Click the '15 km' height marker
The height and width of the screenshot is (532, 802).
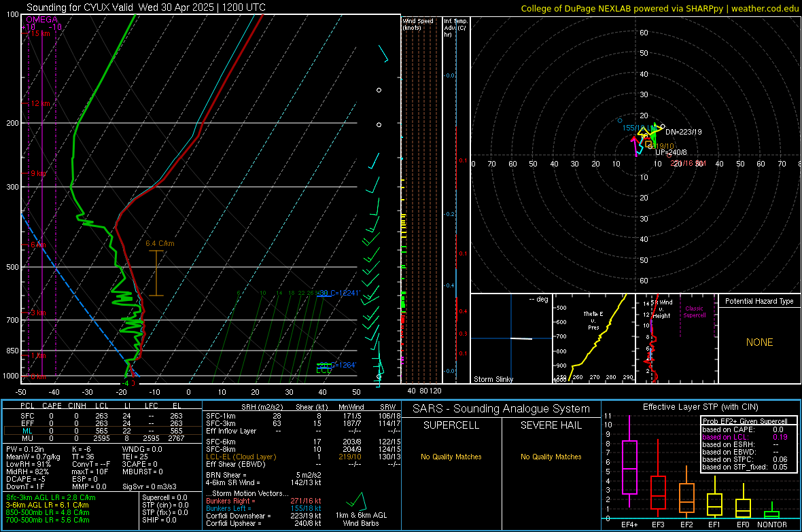pos(40,33)
